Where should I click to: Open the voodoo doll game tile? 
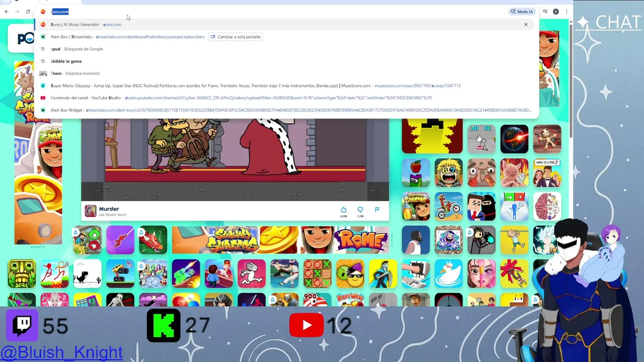pos(547,139)
